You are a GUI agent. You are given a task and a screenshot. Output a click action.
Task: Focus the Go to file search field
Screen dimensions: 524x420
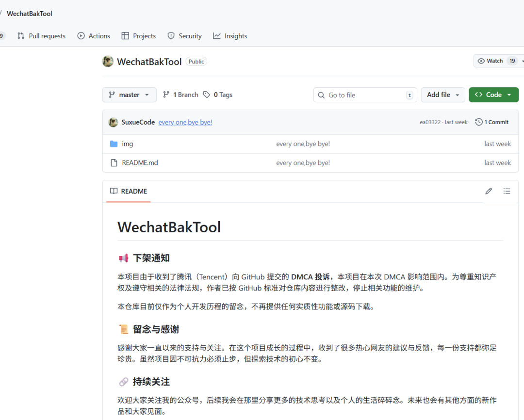[x=365, y=95]
